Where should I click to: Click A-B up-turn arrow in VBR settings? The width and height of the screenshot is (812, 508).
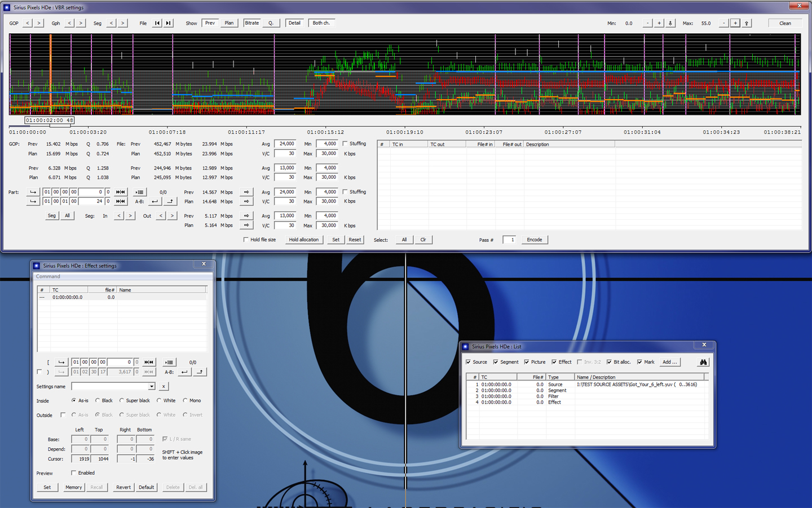point(170,201)
